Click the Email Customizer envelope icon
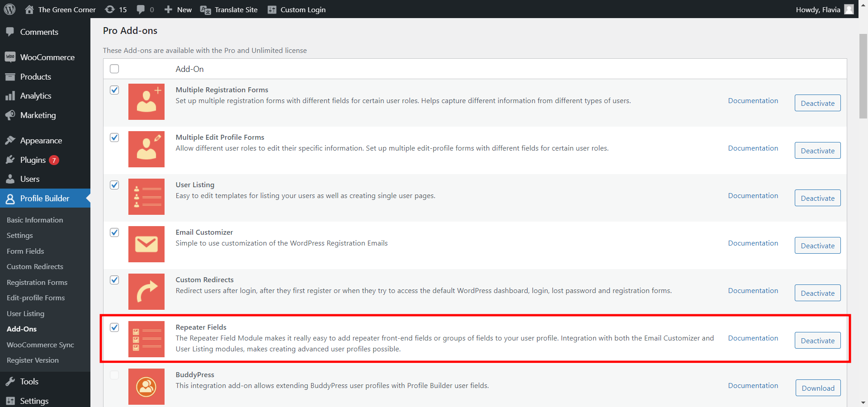 (x=146, y=244)
